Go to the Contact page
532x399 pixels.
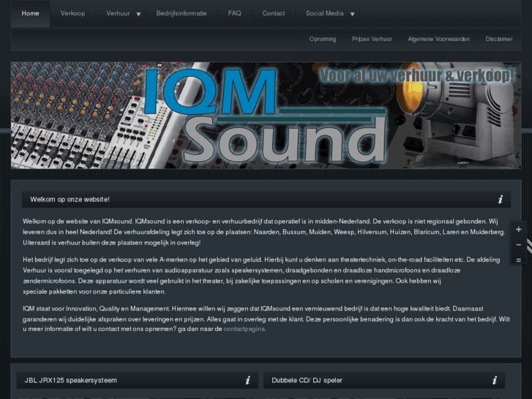click(274, 14)
